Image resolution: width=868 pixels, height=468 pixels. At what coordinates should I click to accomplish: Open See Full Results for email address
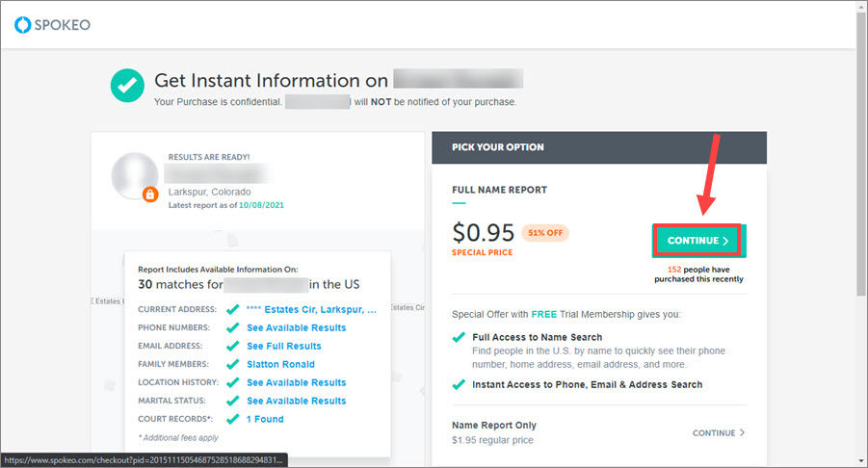(x=284, y=346)
